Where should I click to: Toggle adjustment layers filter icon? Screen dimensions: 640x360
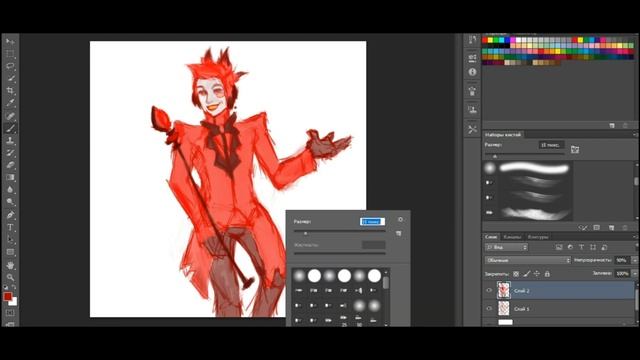pos(570,247)
